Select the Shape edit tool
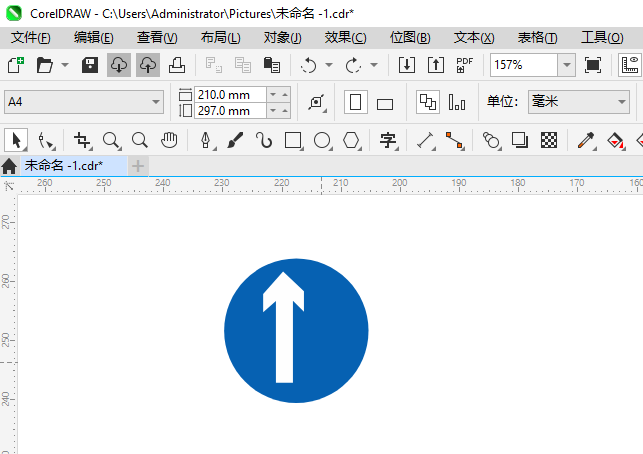Viewport: 643px width, 454px height. click(45, 141)
